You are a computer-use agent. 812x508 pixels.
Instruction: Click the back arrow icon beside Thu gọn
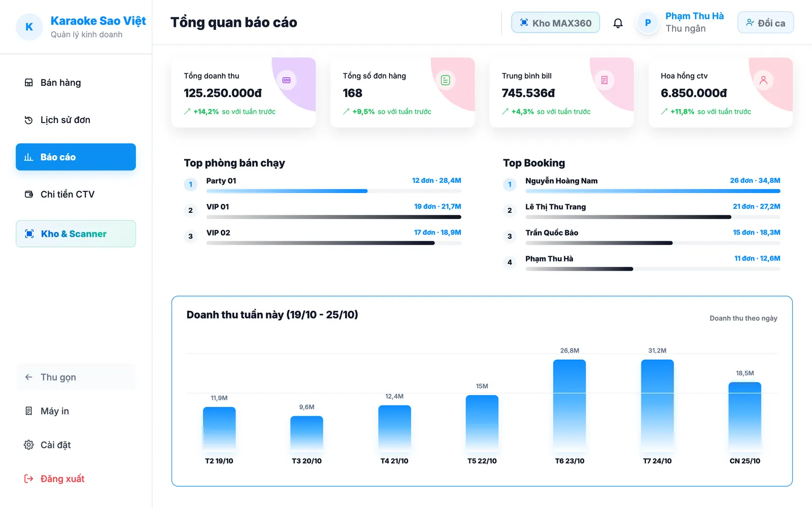coord(29,377)
